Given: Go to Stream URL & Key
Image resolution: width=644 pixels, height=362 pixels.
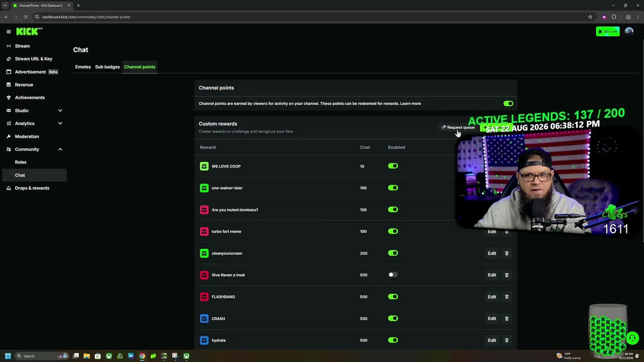Looking at the screenshot, I should tap(33, 59).
